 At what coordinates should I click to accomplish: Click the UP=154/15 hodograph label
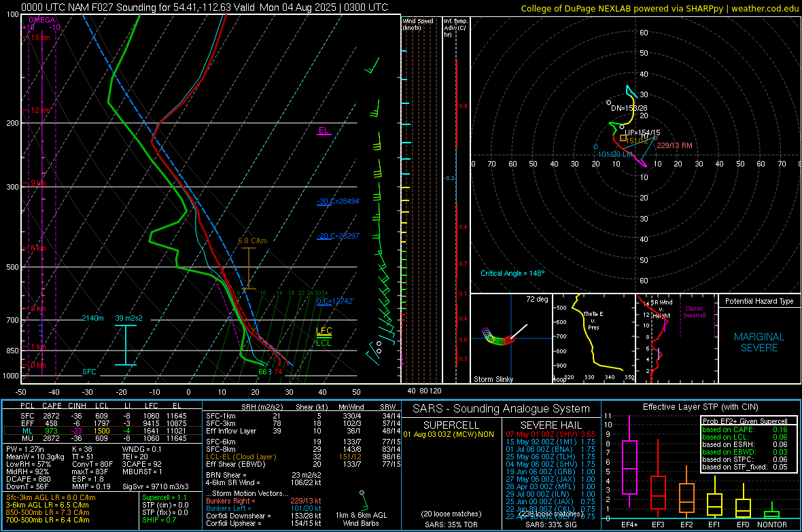pyautogui.click(x=642, y=132)
